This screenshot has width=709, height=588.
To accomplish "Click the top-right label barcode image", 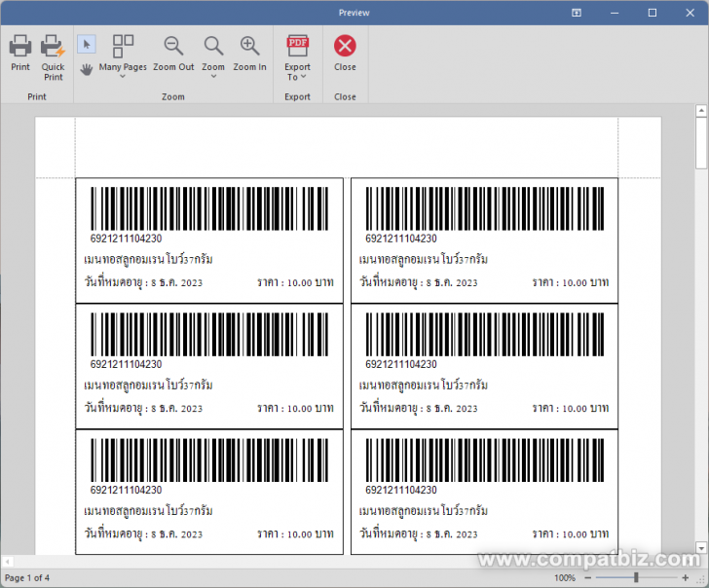I will coord(485,208).
